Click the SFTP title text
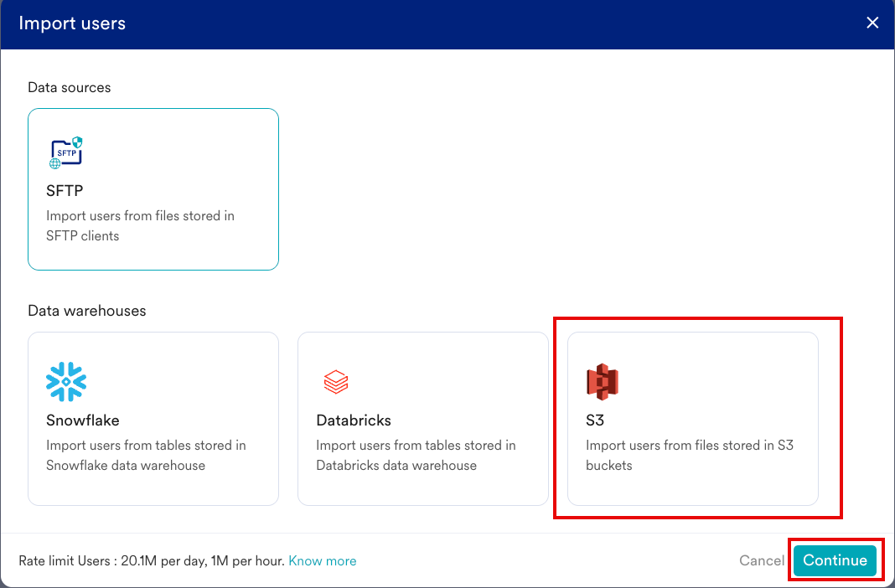This screenshot has width=895, height=588. tap(65, 191)
